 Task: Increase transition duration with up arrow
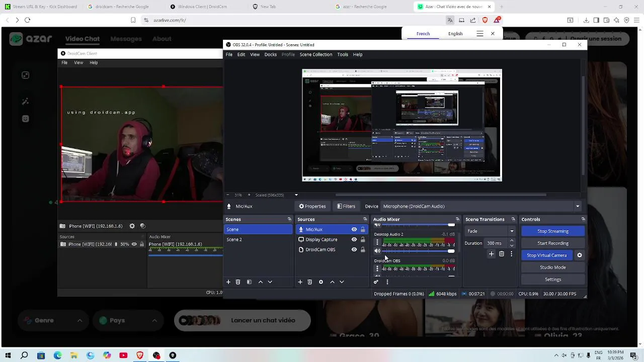point(512,241)
